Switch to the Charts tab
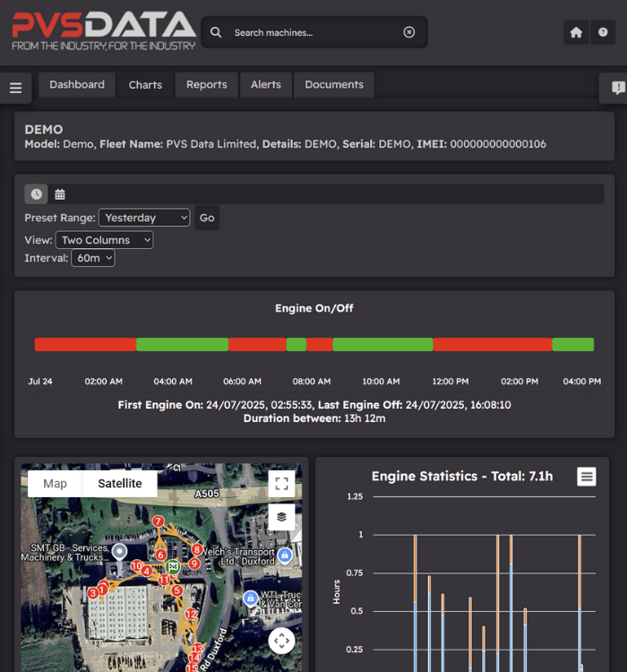The height and width of the screenshot is (672, 627). coord(145,85)
